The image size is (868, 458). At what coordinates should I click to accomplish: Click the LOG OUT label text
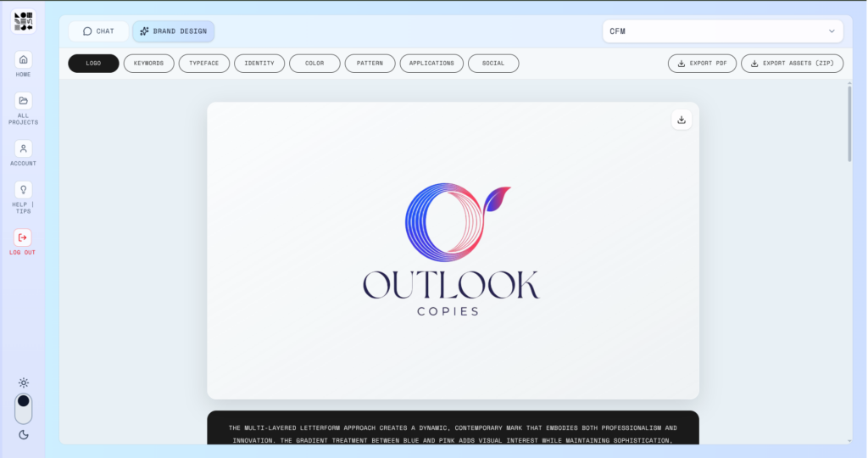click(x=22, y=253)
